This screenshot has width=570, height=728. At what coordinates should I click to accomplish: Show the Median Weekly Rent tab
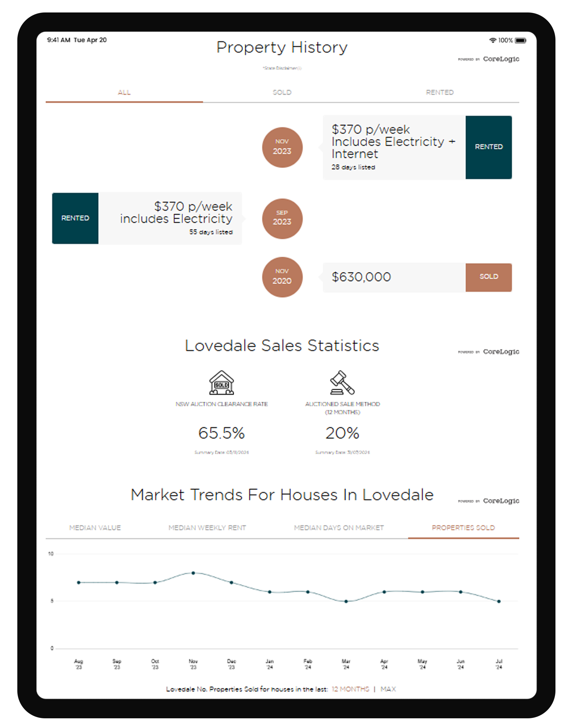[207, 527]
